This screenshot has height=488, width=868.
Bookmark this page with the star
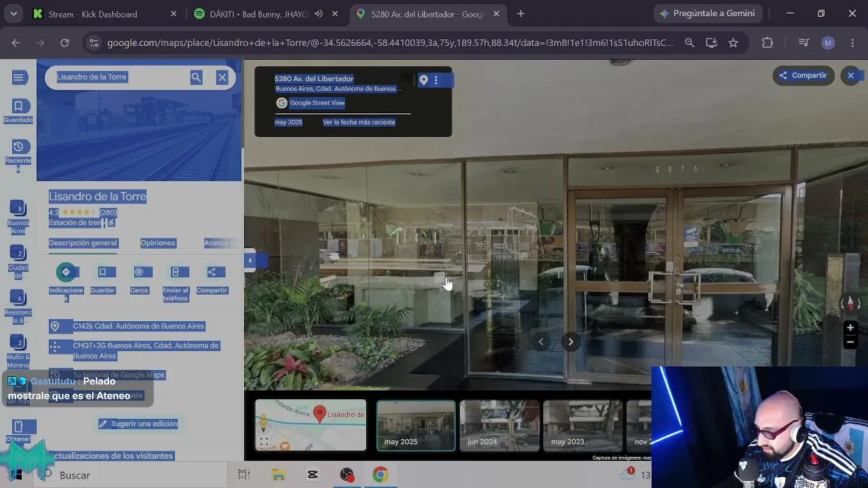pyautogui.click(x=733, y=43)
